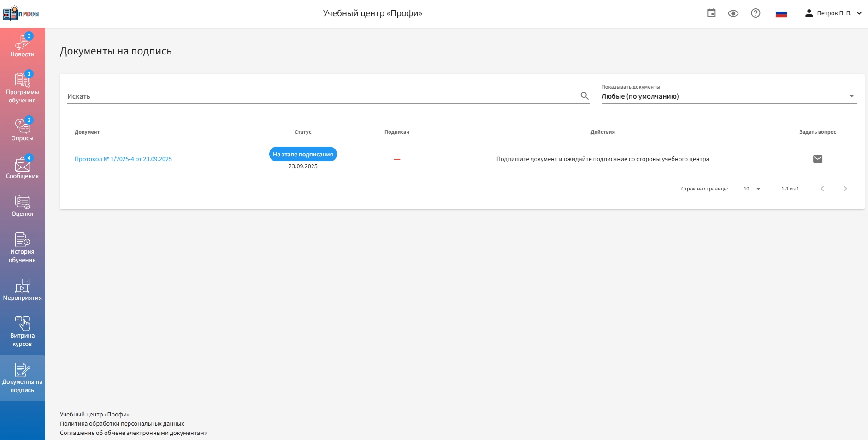
Task: Open Оценки grades section
Action: [22, 205]
